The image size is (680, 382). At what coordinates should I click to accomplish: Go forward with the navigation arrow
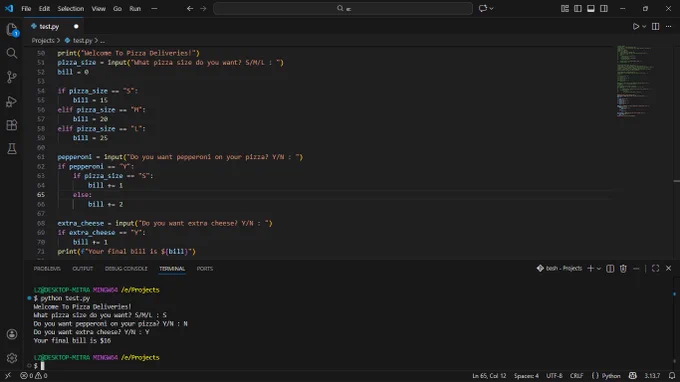203,8
